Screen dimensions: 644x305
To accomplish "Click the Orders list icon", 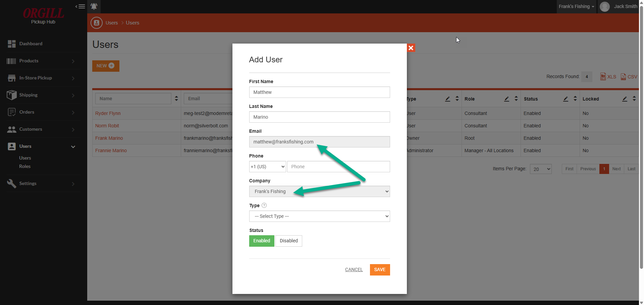I will point(12,112).
